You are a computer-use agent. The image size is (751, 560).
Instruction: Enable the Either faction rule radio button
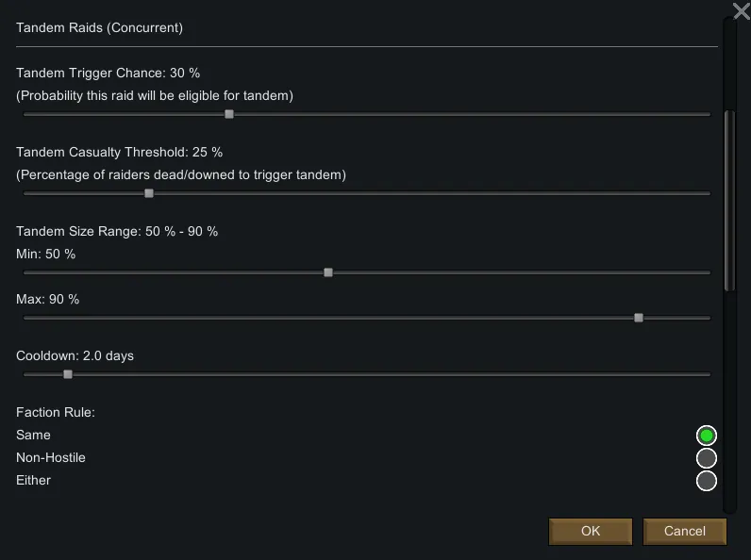point(707,481)
